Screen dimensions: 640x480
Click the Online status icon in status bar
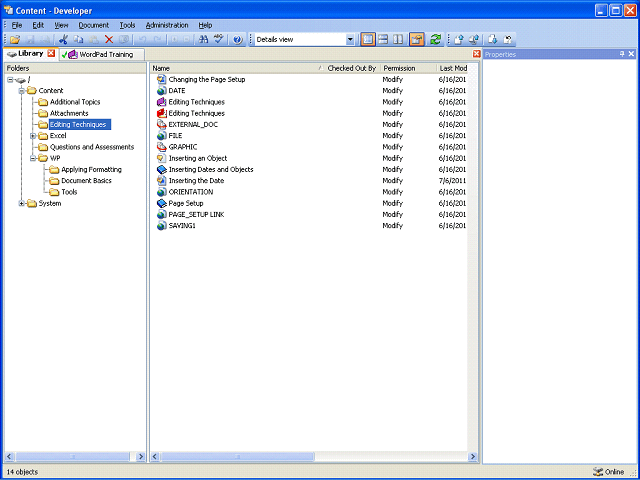[598, 472]
